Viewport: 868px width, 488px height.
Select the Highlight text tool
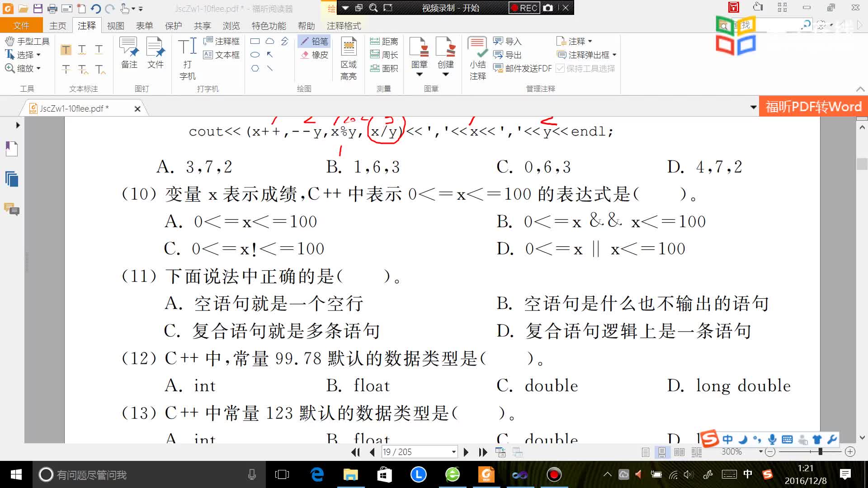pyautogui.click(x=66, y=50)
